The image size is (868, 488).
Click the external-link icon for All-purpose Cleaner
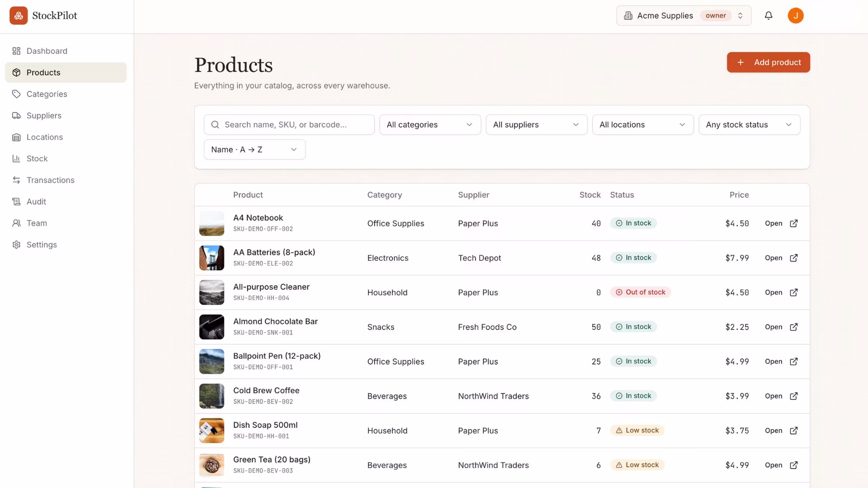pos(794,293)
